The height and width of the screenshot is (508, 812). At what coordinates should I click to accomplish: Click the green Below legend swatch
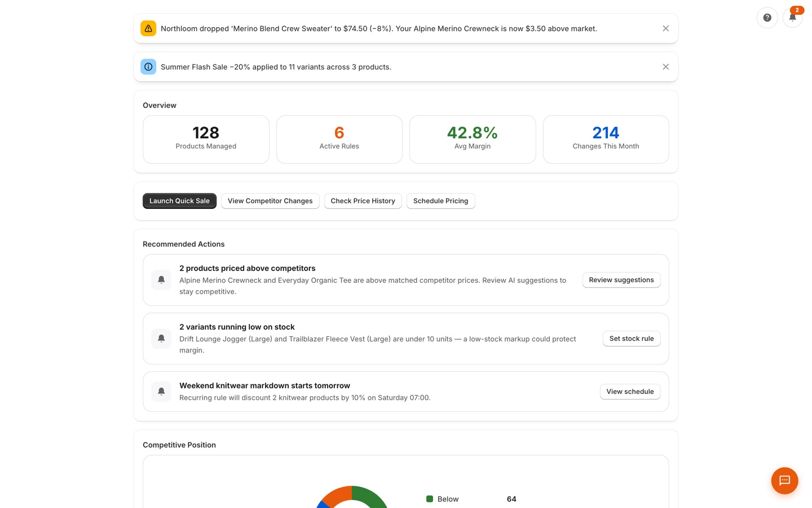(430, 499)
